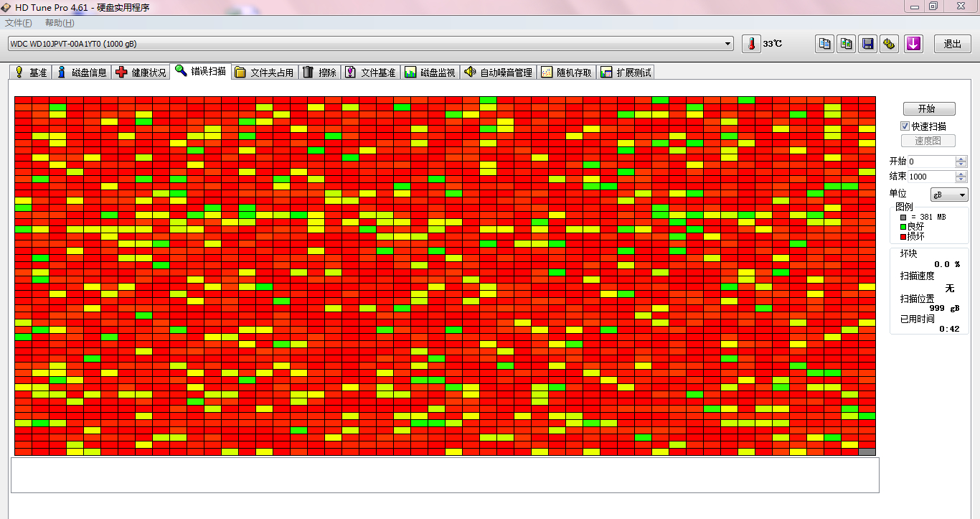Click the purple down-arrow minimize-to-tray icon
Image resolution: width=980 pixels, height=519 pixels.
(x=913, y=44)
